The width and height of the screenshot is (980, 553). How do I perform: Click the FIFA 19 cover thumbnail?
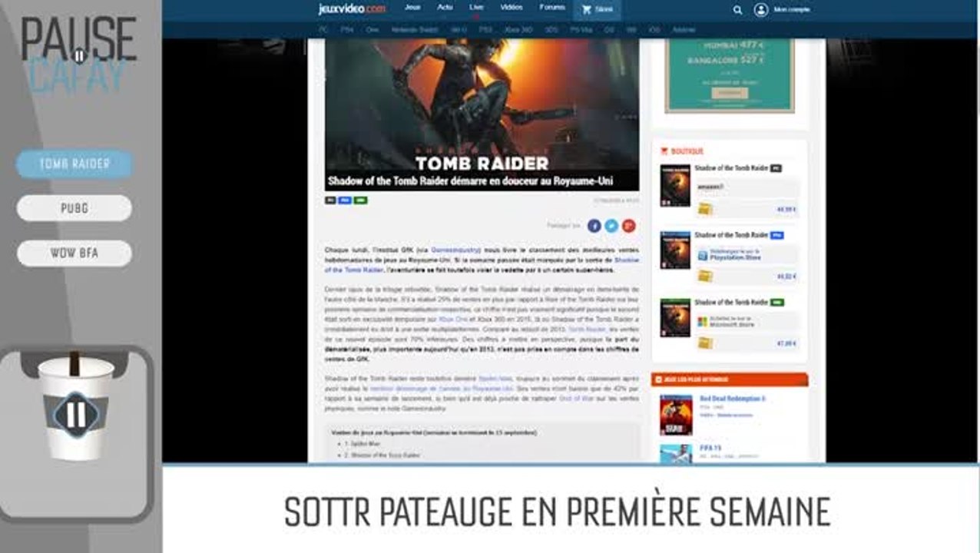676,454
